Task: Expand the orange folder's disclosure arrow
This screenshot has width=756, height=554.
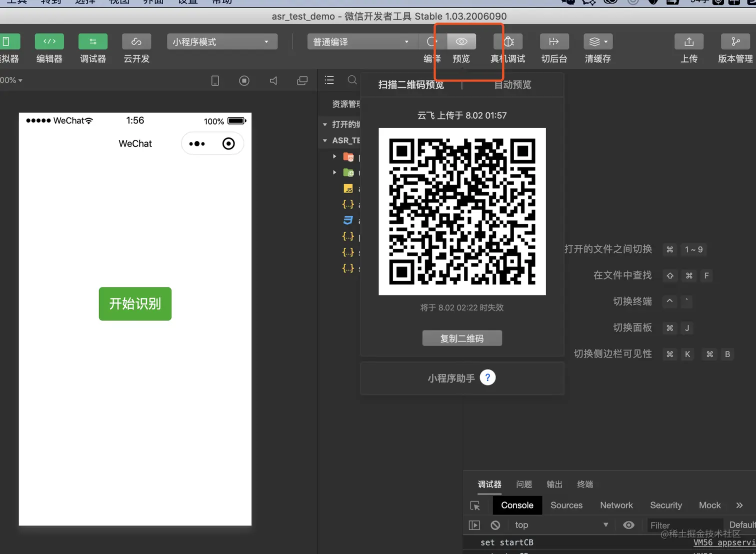Action: click(x=334, y=156)
